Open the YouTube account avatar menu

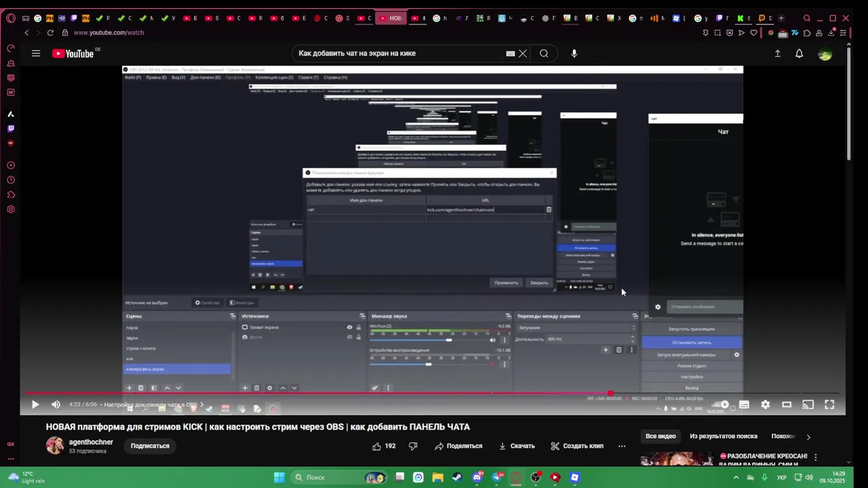[825, 54]
